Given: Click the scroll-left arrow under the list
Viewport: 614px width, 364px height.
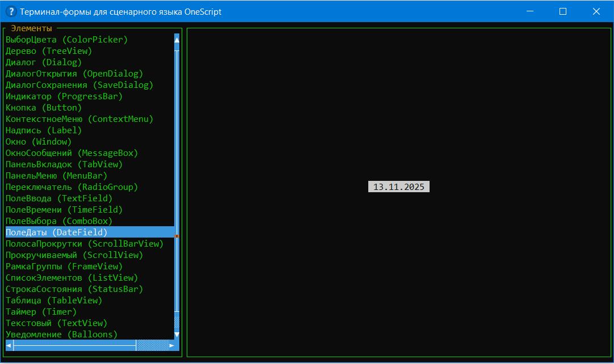Looking at the screenshot, I should click(x=9, y=345).
